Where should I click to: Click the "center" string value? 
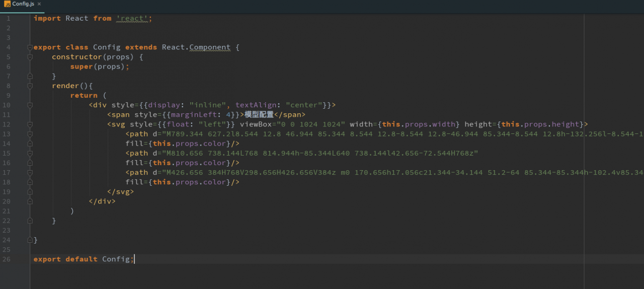304,105
